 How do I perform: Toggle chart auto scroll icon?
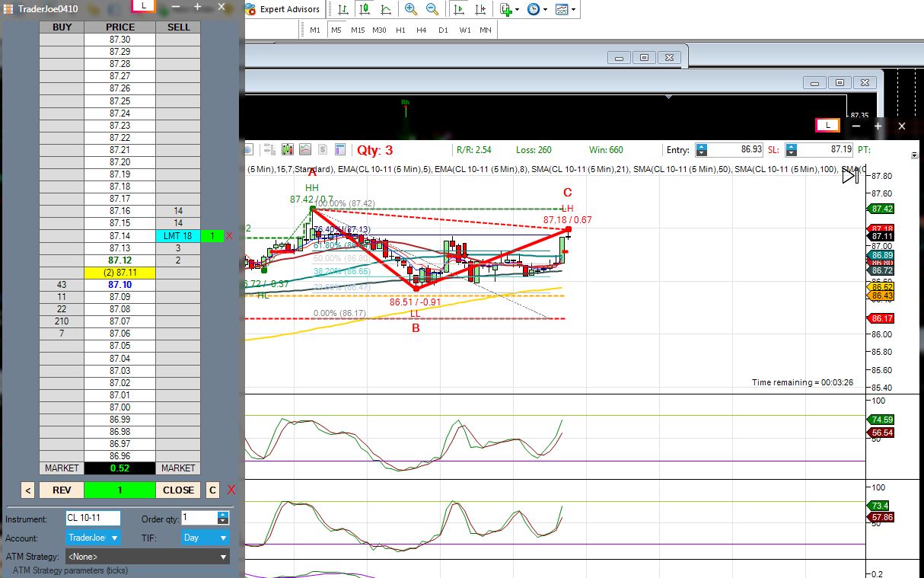coord(459,9)
